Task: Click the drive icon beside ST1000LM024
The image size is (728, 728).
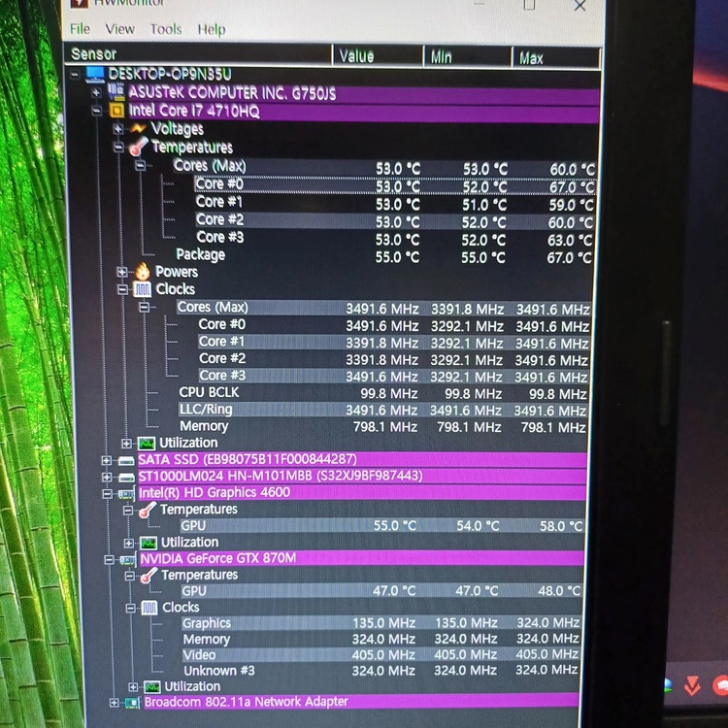Action: coord(126,477)
